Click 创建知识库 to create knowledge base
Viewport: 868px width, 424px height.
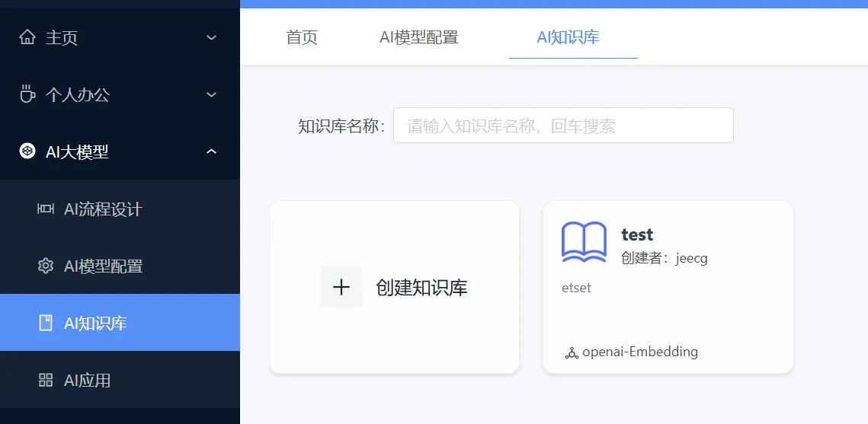(x=422, y=288)
